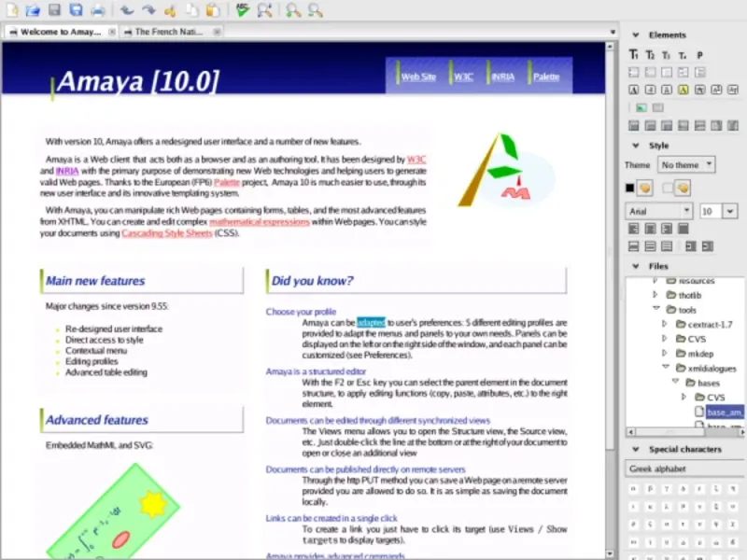
Task: Open the foreground color picker button
Action: point(645,189)
